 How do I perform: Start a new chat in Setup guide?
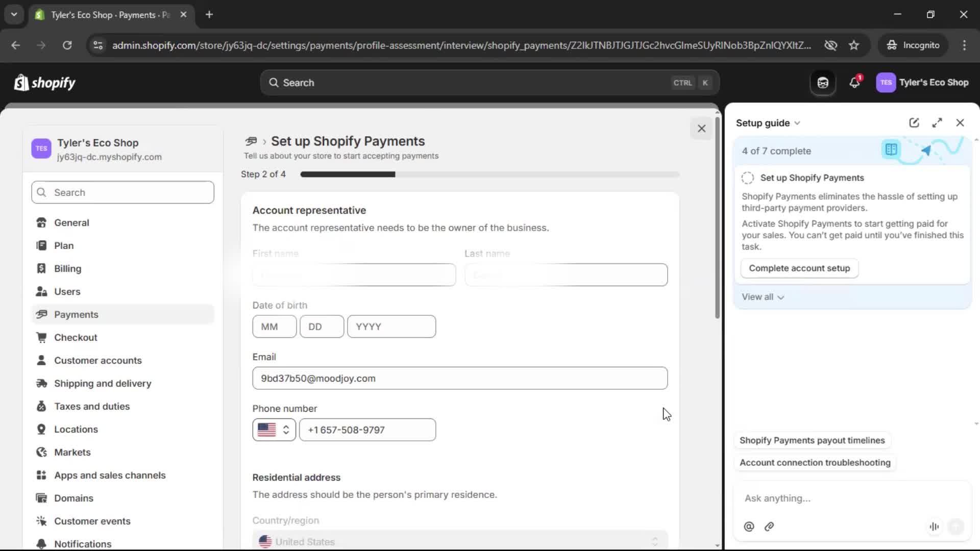tap(914, 123)
